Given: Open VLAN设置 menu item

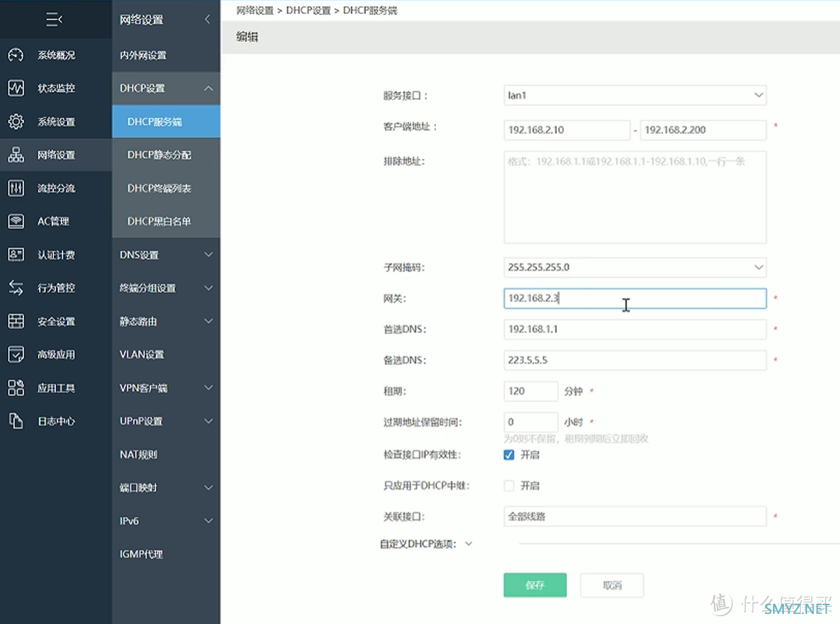Looking at the screenshot, I should tap(166, 355).
